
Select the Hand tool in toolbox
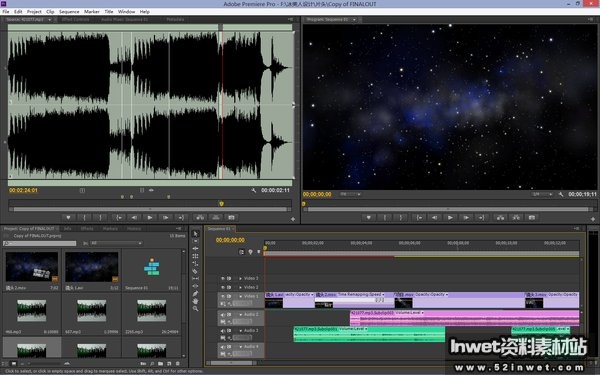pyautogui.click(x=196, y=301)
